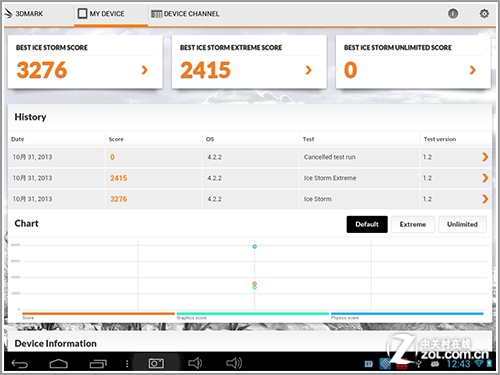Select blue physics score chart point
Viewport: 500px width, 375px height.
click(x=254, y=247)
